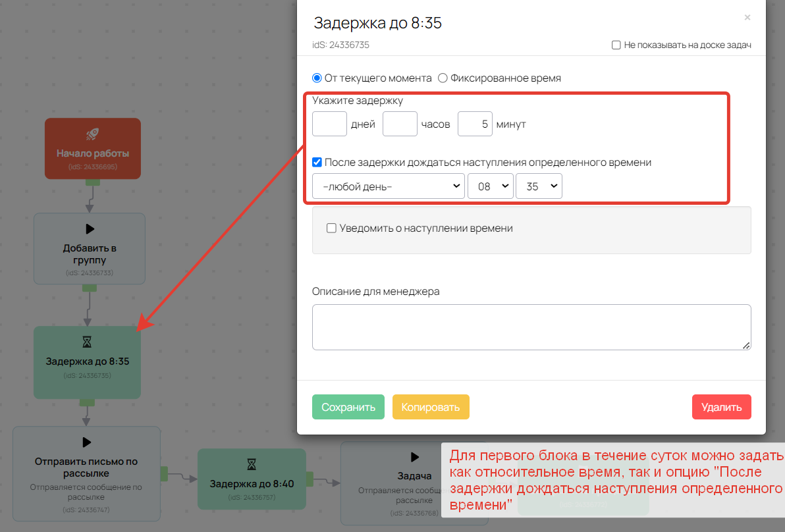785x532 pixels.
Task: Select the От текущего момента option
Action: (x=317, y=78)
